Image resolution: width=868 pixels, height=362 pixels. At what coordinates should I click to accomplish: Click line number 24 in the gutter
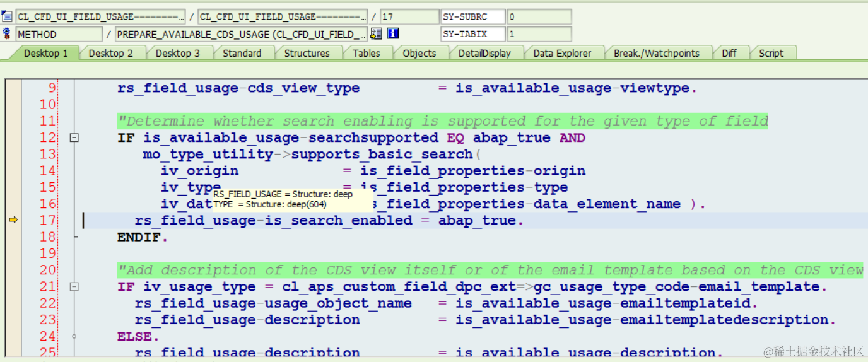click(47, 336)
